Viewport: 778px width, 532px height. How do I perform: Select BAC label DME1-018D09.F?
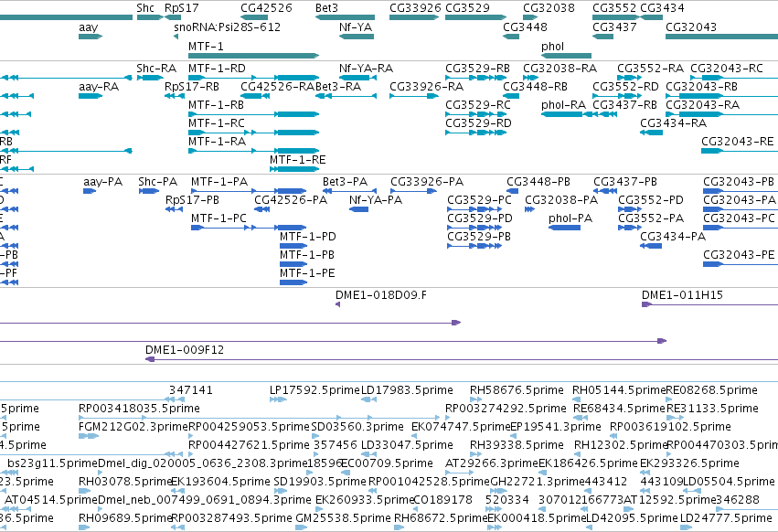click(x=381, y=296)
